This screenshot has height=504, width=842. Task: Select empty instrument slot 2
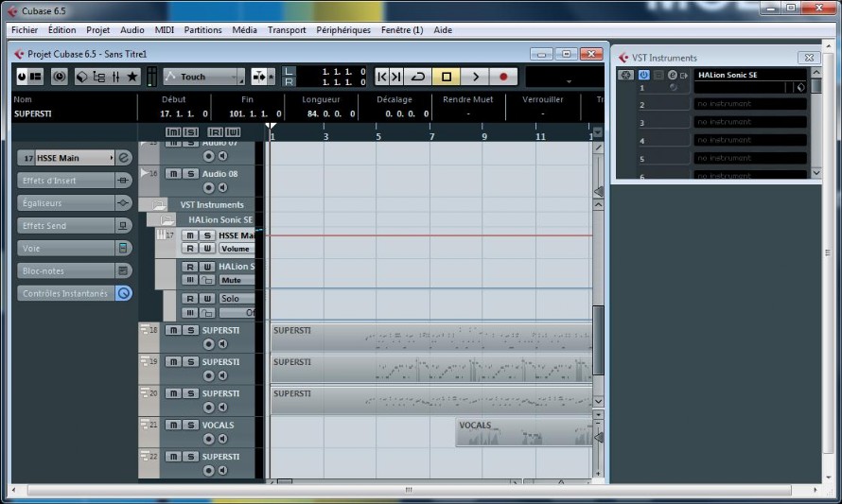click(x=750, y=104)
